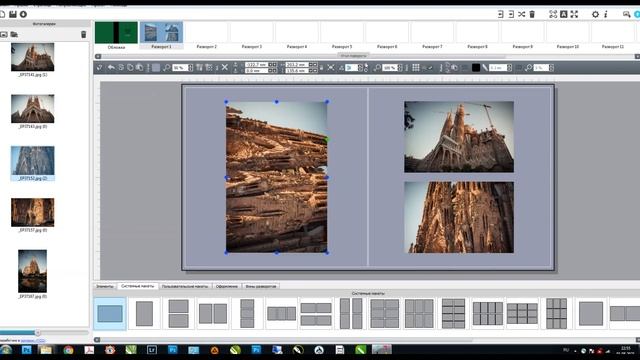640x360 pixels.
Task: Toggle the grid icon in the editing toolbar
Action: point(416,67)
